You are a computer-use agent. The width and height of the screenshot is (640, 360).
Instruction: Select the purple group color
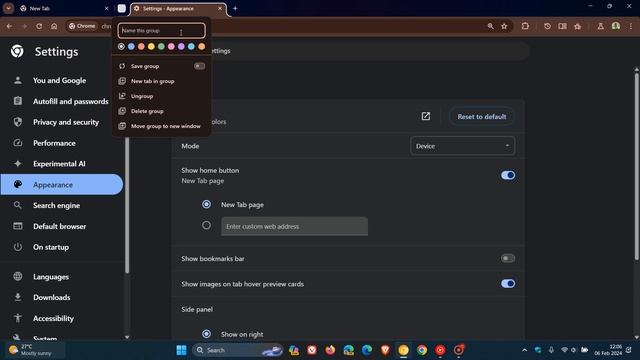tap(181, 47)
